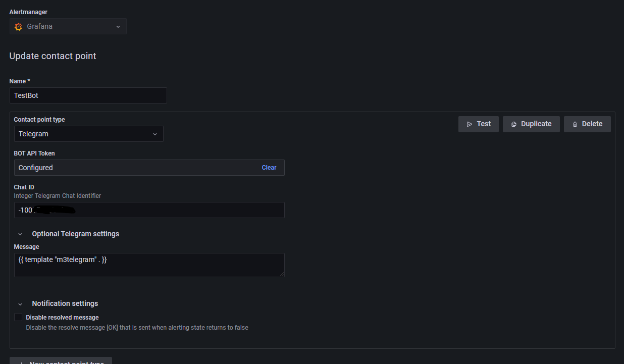Click the Duplicate button
Image resolution: width=624 pixels, height=364 pixels.
(x=531, y=124)
